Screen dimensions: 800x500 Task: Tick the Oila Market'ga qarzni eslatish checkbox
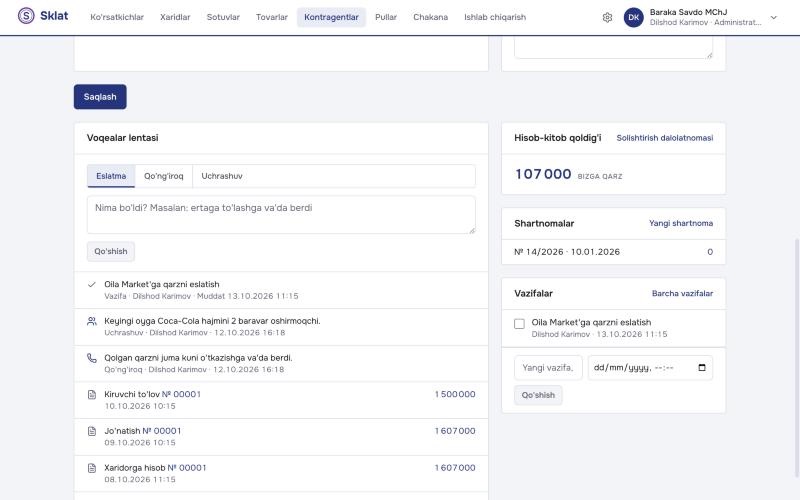tap(519, 324)
